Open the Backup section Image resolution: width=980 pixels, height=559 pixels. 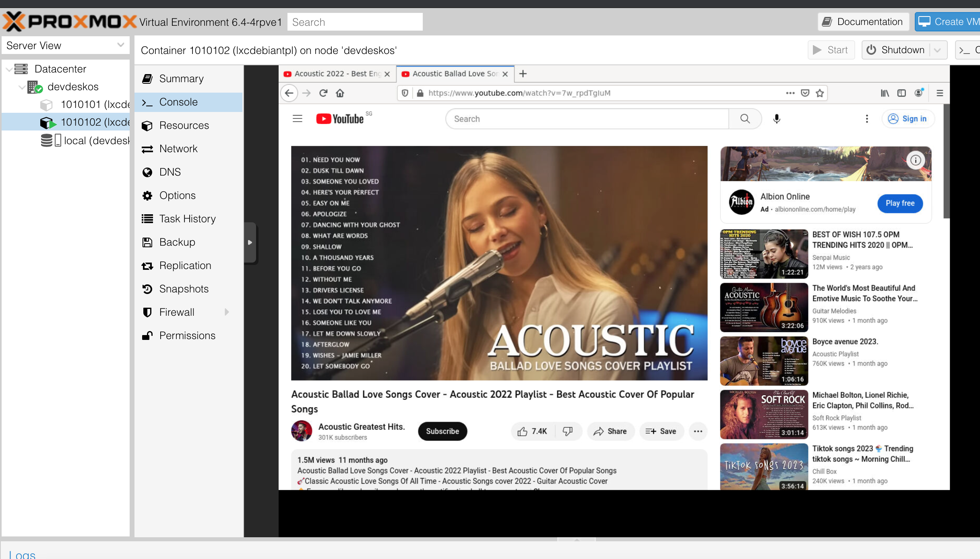188,242
